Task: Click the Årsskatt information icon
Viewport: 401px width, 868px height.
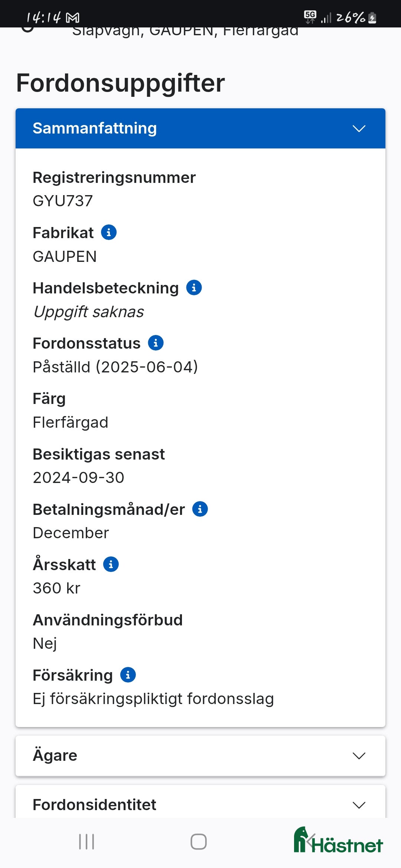Action: 110,564
